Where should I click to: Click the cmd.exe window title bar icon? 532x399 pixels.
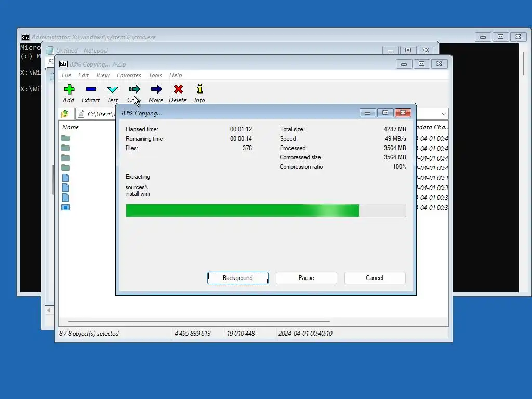[25, 37]
